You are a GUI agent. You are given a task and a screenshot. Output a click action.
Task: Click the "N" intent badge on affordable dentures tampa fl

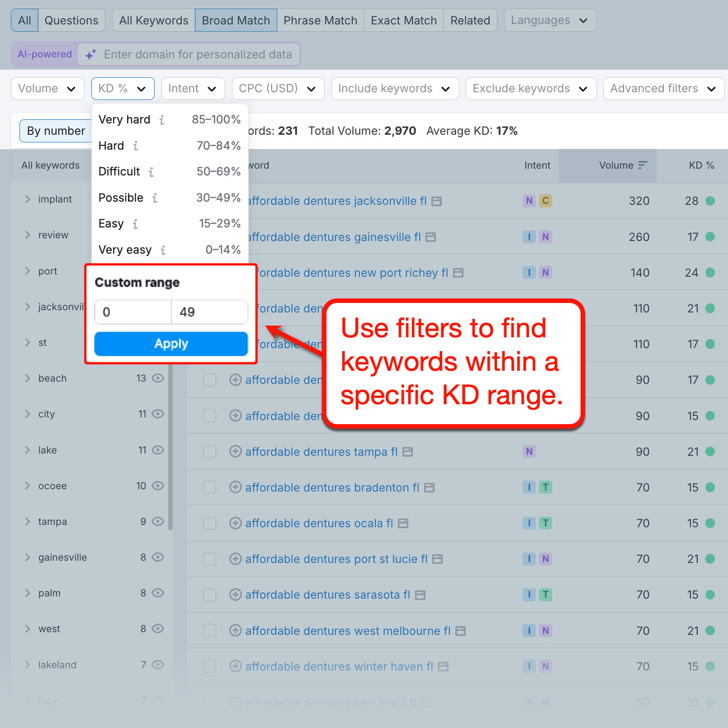[x=529, y=451]
